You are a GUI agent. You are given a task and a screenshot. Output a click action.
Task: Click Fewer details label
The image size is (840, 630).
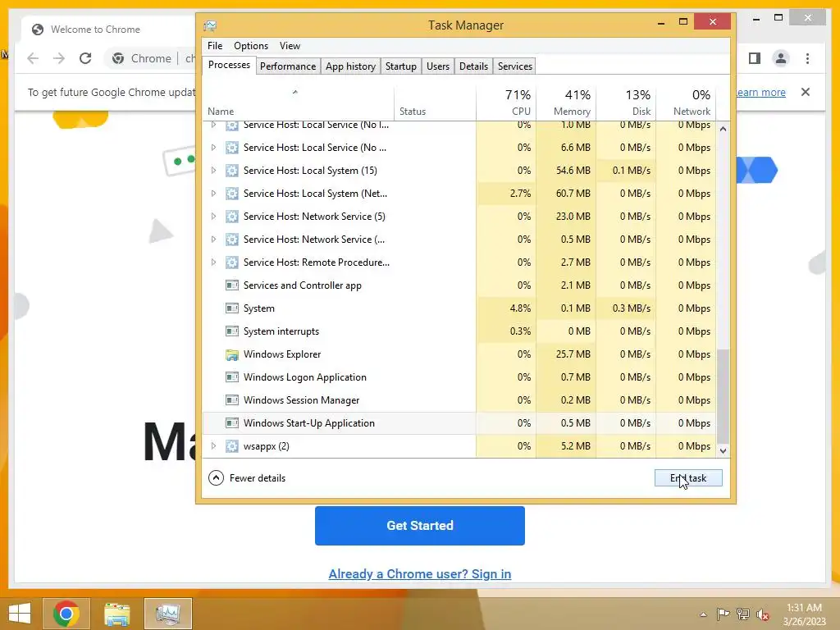[257, 478]
